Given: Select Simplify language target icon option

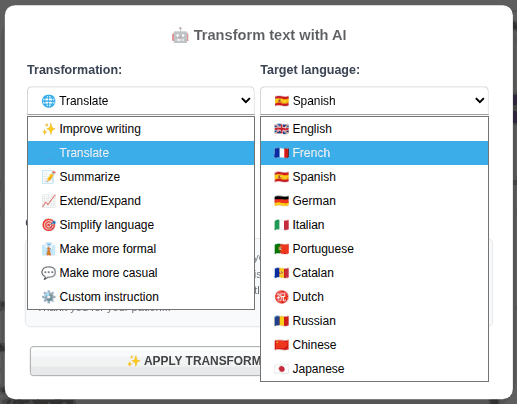Looking at the screenshot, I should (141, 225).
